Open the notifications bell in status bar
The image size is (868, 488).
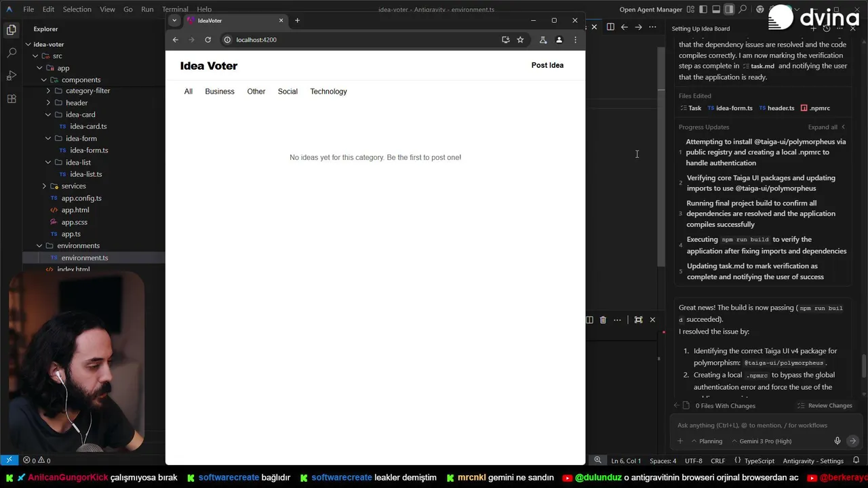pyautogui.click(x=856, y=461)
